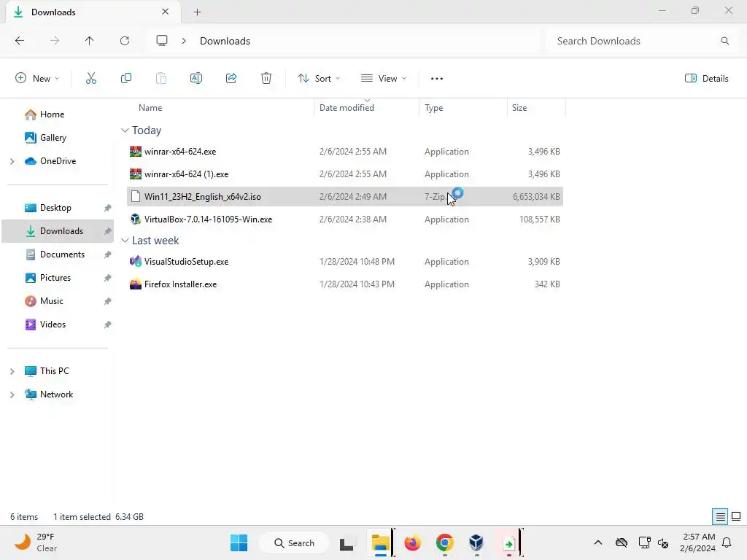Switch to details list layout icon
Image resolution: width=747 pixels, height=560 pixels.
[720, 516]
